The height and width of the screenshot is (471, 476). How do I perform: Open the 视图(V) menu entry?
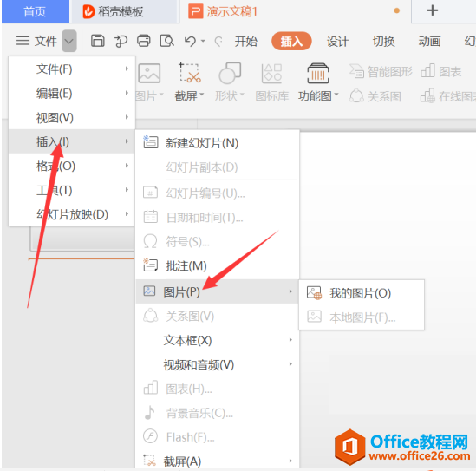[72, 117]
